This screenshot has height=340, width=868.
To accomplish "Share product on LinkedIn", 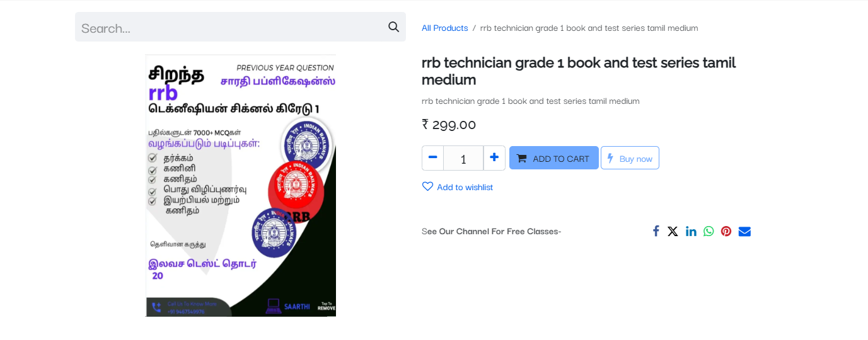I will (x=691, y=231).
